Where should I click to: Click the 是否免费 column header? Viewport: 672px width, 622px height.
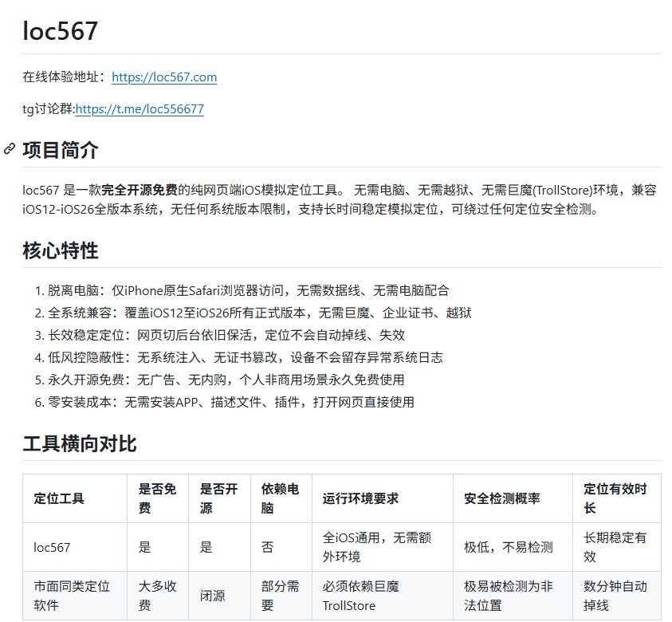[x=158, y=498]
